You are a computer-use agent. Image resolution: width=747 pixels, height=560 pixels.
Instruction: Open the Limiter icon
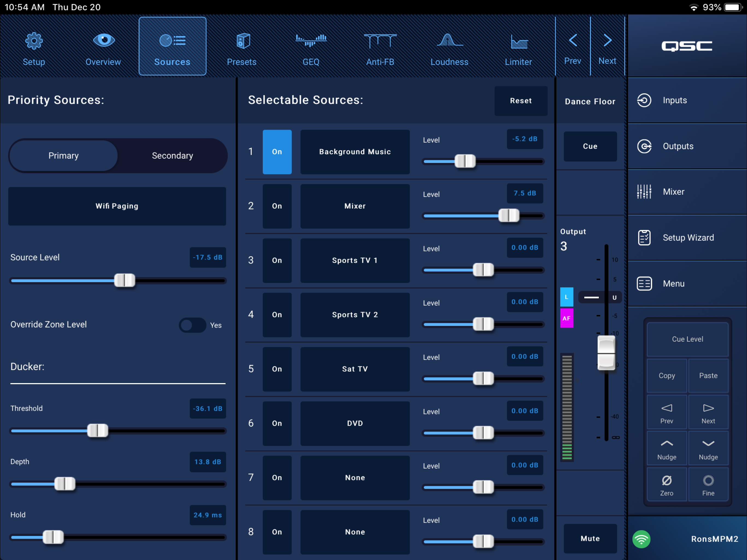518,42
